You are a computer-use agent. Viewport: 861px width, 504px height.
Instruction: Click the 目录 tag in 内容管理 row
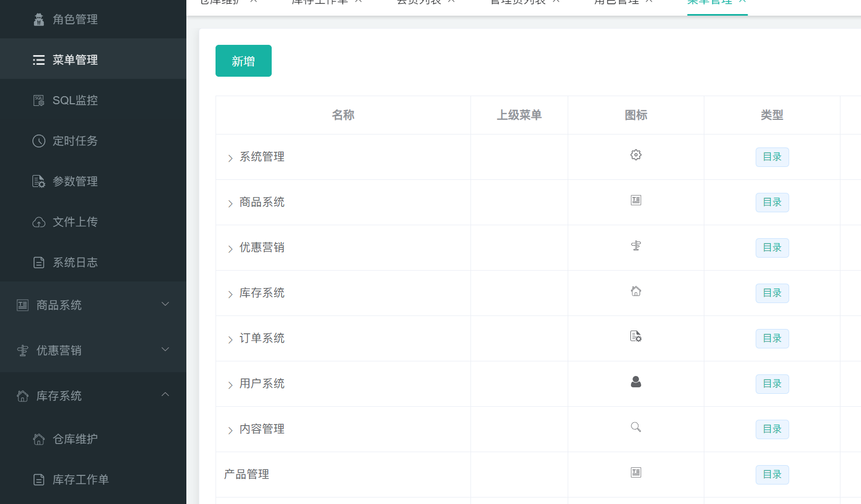coord(772,429)
